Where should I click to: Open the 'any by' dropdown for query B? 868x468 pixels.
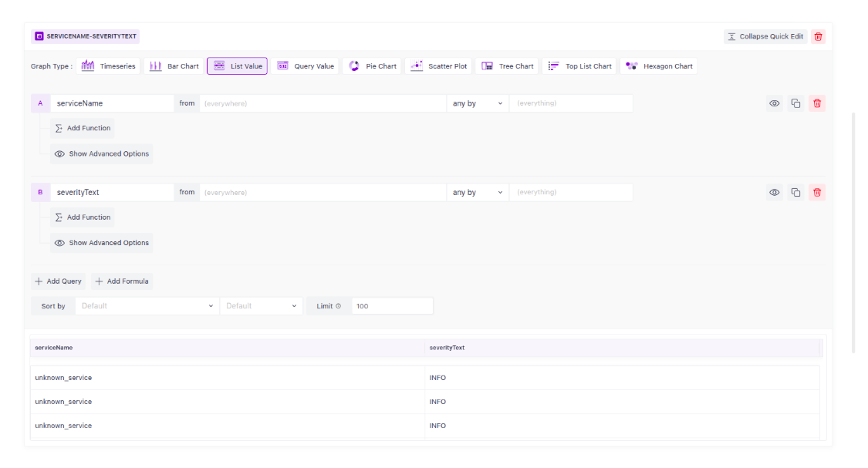pyautogui.click(x=477, y=193)
